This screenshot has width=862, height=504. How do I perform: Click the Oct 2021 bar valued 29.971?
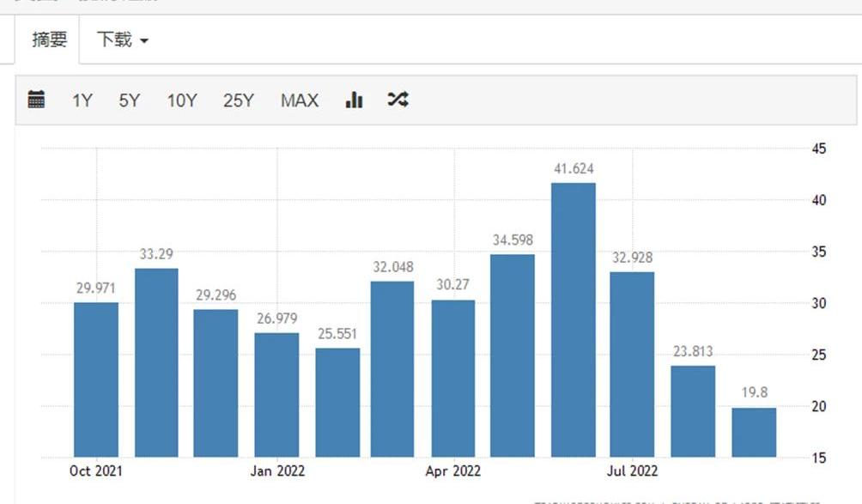tap(96, 380)
